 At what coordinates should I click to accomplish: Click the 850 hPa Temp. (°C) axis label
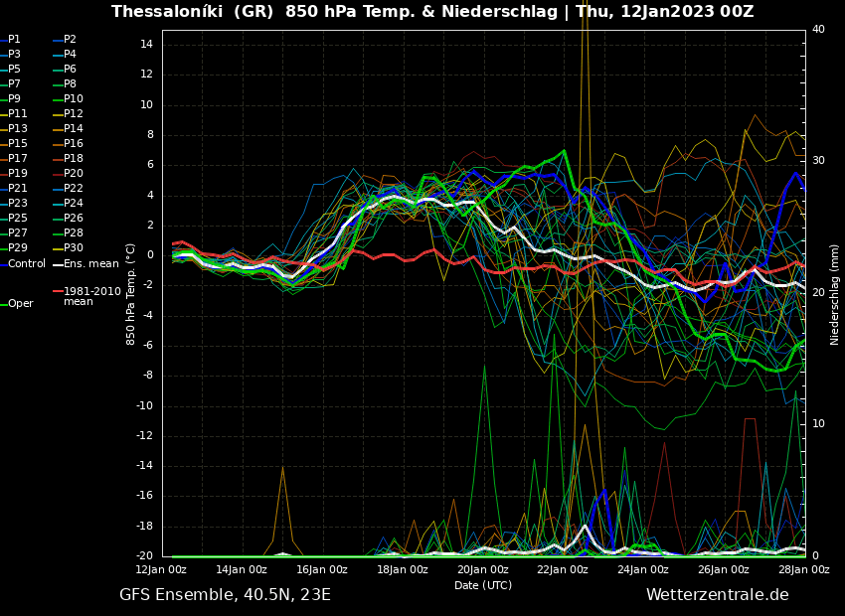[x=131, y=293]
